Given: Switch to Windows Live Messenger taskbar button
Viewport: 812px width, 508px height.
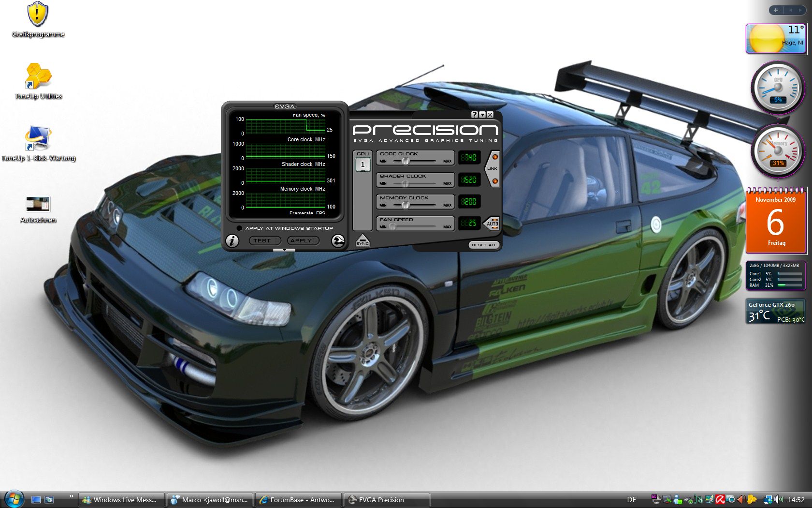Looking at the screenshot, I should point(122,500).
